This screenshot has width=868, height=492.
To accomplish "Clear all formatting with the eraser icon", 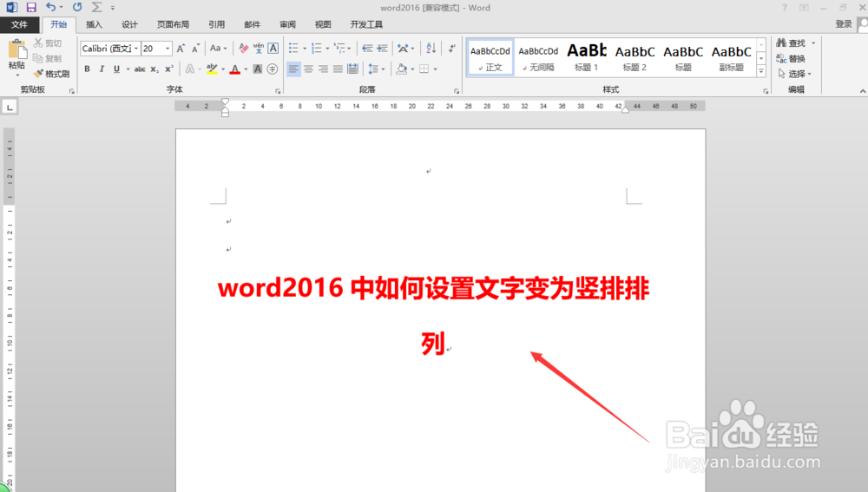I will [244, 49].
